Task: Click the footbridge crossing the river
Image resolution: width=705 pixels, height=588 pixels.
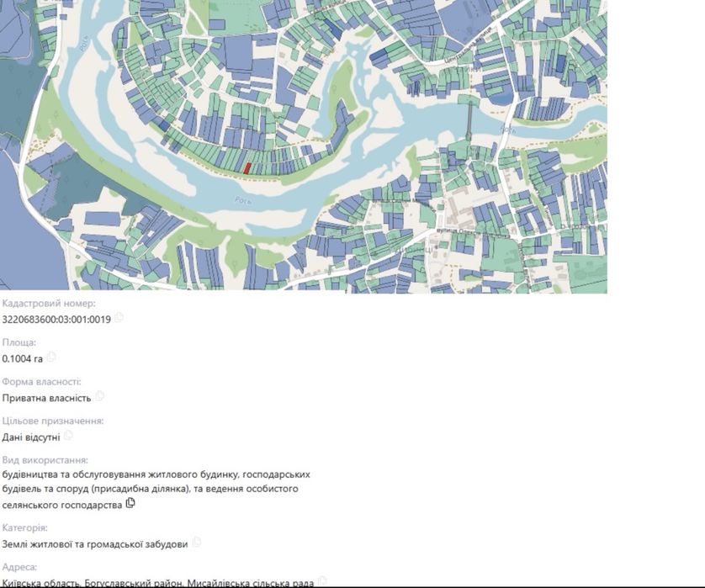Action: 469,119
